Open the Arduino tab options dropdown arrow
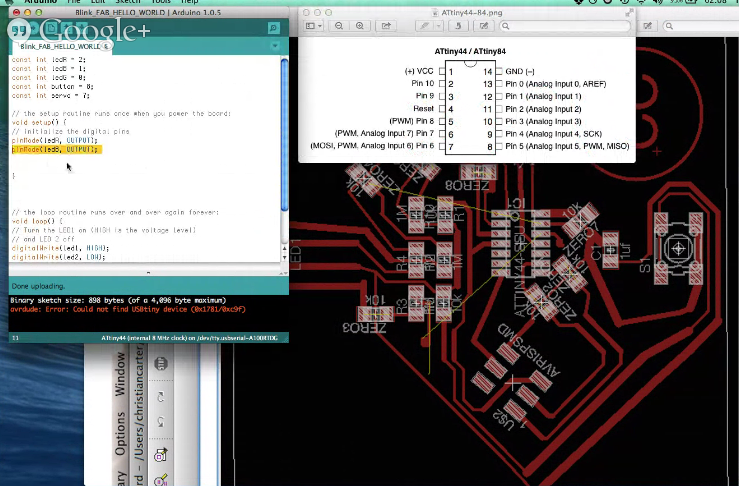 [x=275, y=46]
